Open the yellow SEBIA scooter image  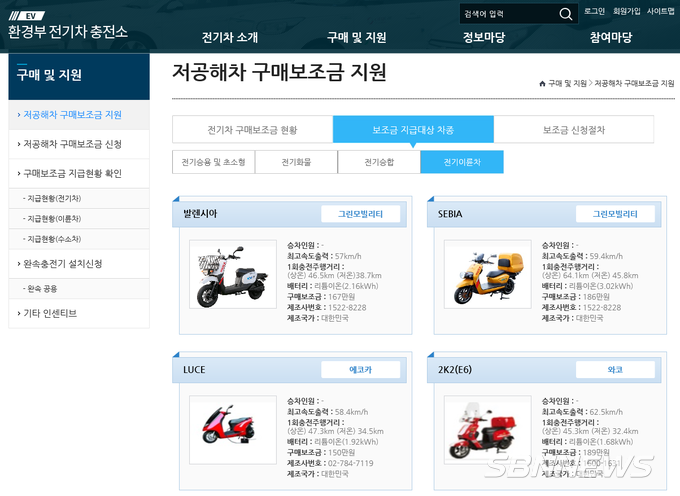(x=487, y=274)
